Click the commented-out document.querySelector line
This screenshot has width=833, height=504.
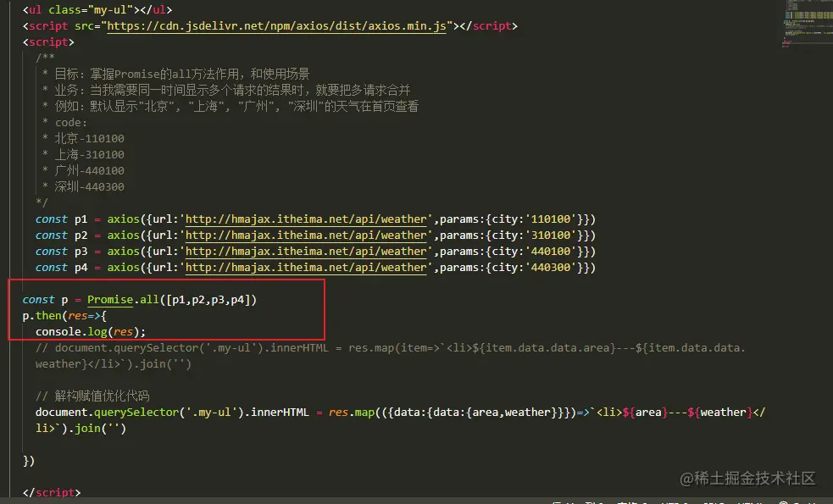coord(391,356)
